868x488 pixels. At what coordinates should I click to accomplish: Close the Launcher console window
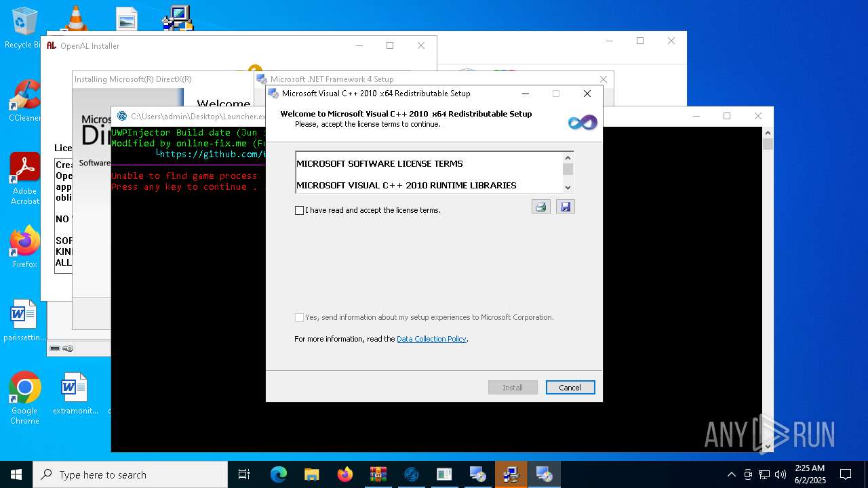[x=758, y=116]
